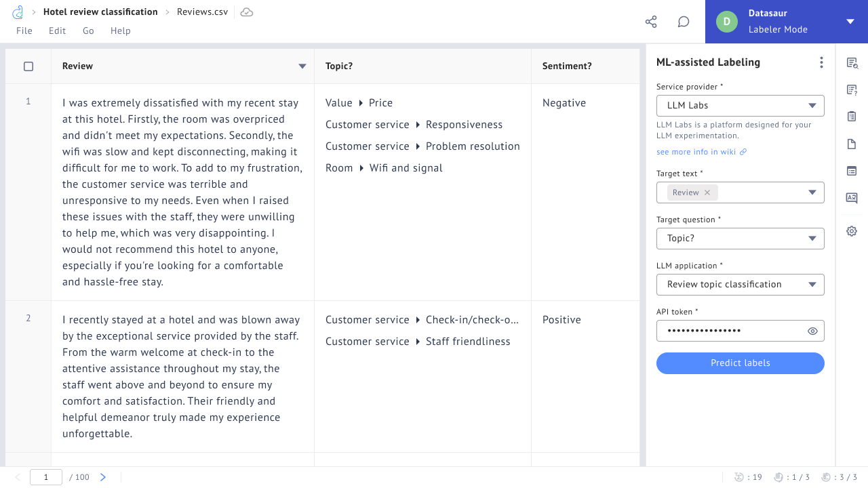Image resolution: width=868 pixels, height=488 pixels.
Task: Open the Service provider dropdown
Action: tap(740, 106)
